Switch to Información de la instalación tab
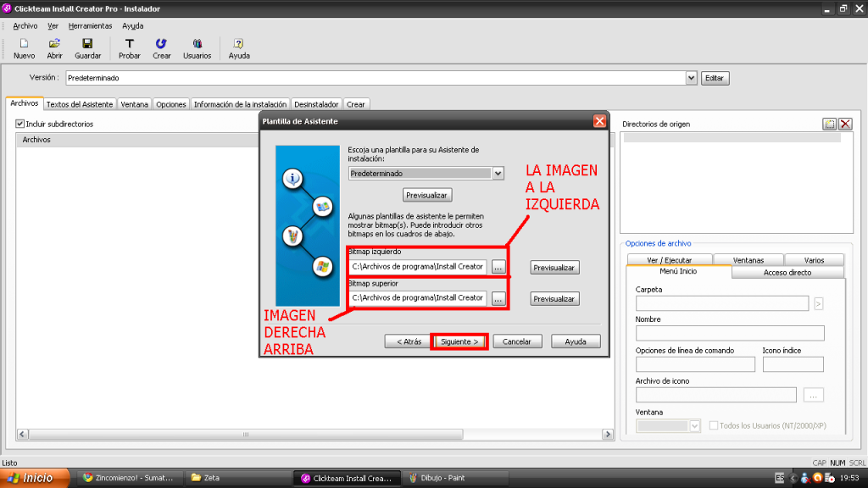 point(240,104)
